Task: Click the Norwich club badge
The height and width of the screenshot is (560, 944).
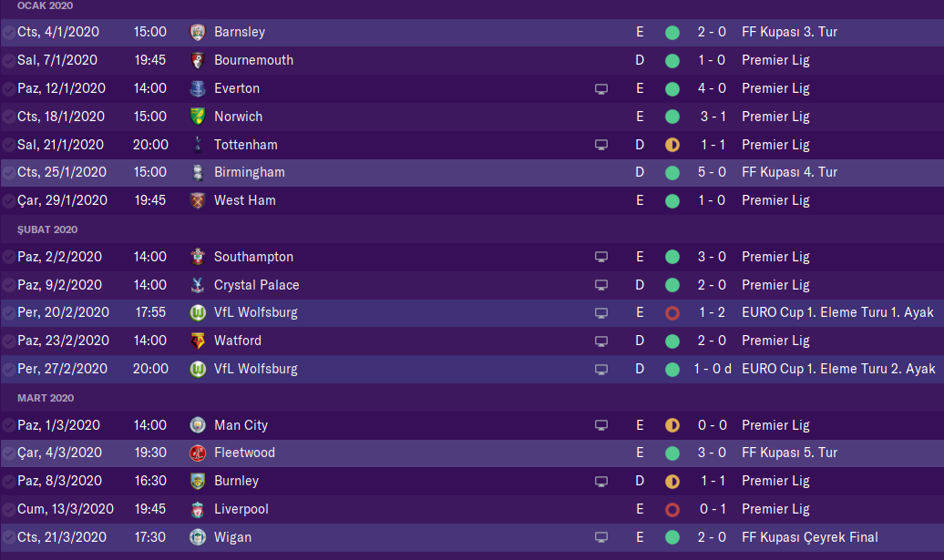Action: pos(198,117)
